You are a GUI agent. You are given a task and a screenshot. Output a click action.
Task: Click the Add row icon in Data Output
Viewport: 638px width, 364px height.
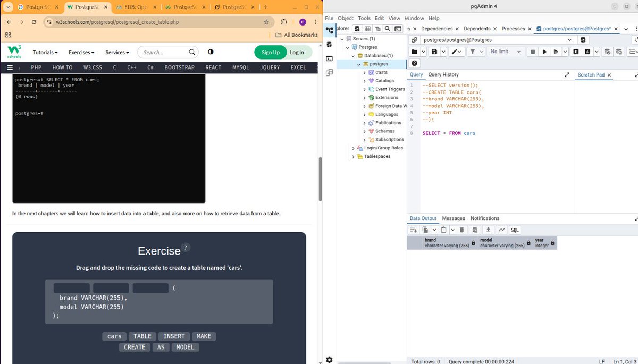point(414,230)
